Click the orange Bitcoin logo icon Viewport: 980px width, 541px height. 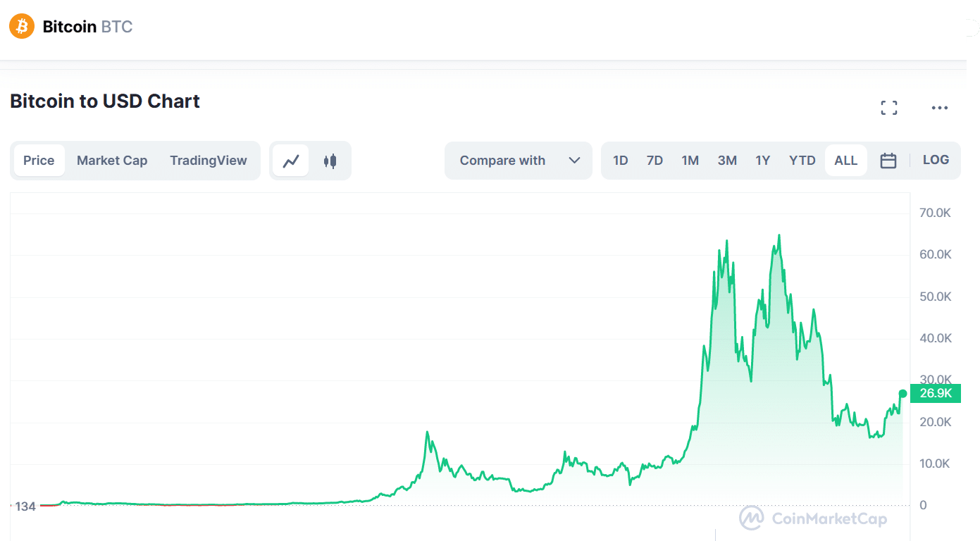[x=22, y=27]
